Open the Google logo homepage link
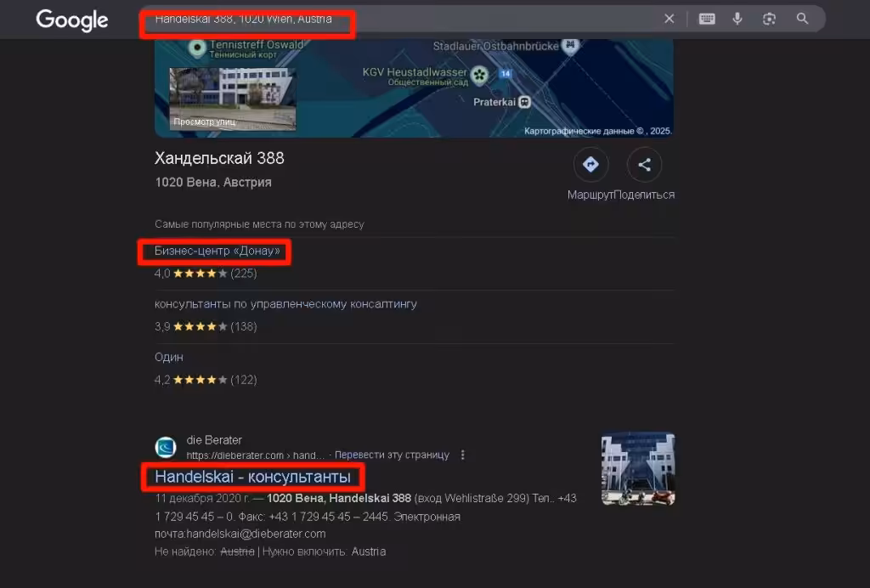870x588 pixels. coord(72,20)
